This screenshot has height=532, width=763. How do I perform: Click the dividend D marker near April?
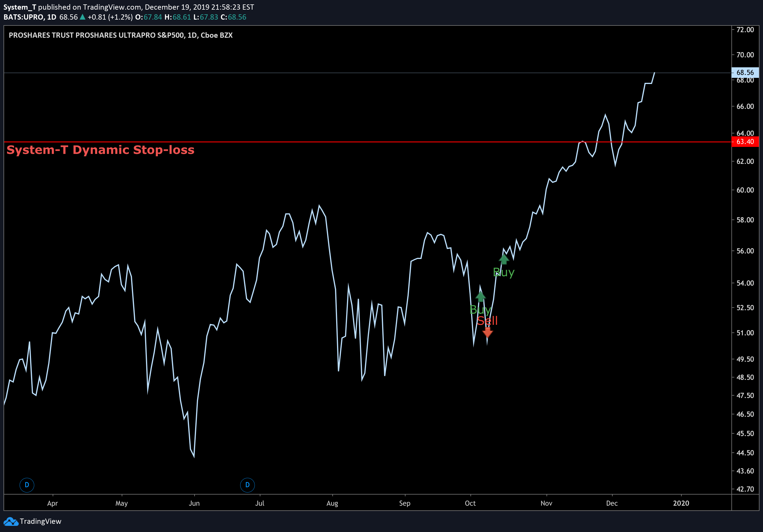[x=27, y=485]
